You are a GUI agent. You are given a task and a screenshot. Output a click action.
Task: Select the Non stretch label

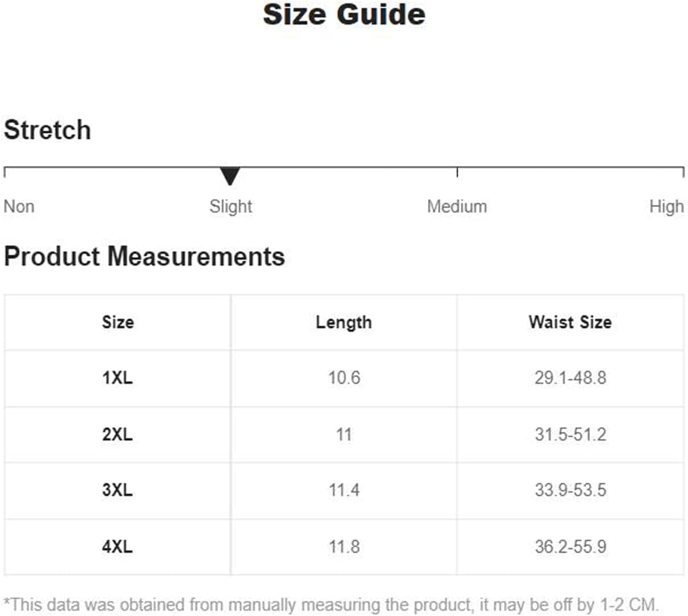click(19, 206)
